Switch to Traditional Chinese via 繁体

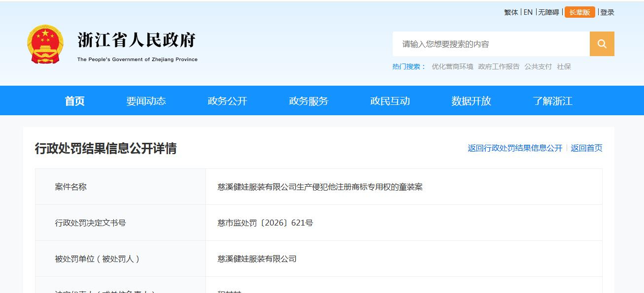pos(511,12)
